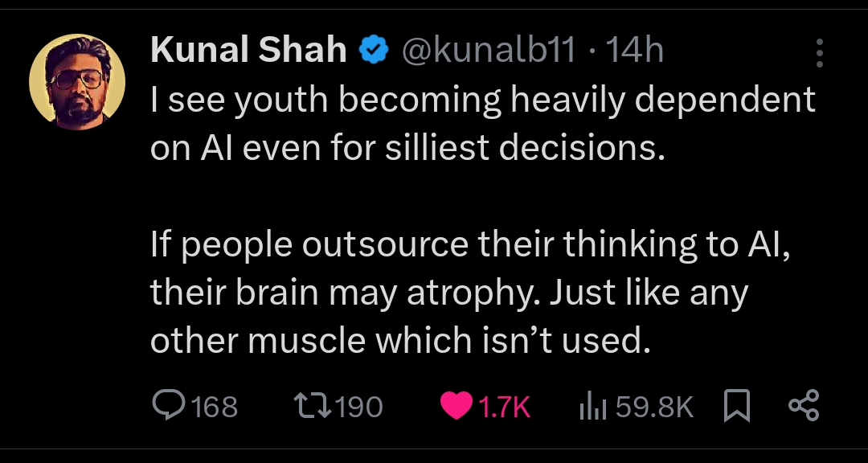Click the line "their brain may atrophy"

pos(448,293)
